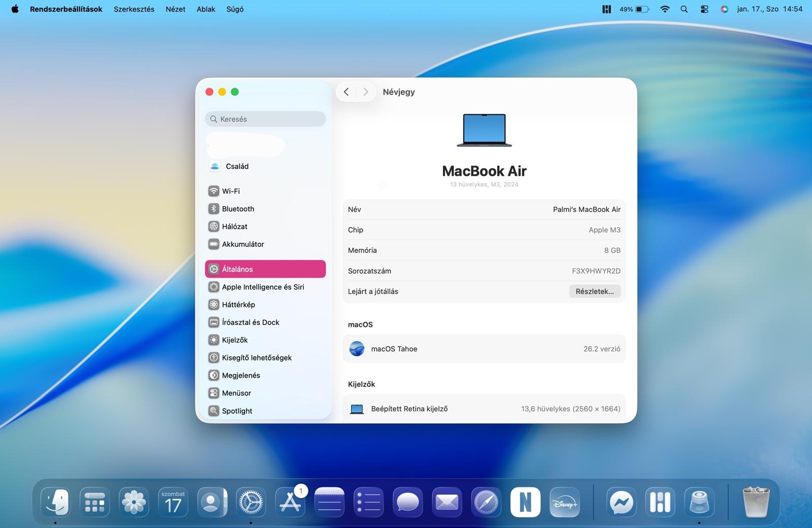Click the back arrow next to Névjegy
Screen dimensions: 812x528
click(x=346, y=92)
